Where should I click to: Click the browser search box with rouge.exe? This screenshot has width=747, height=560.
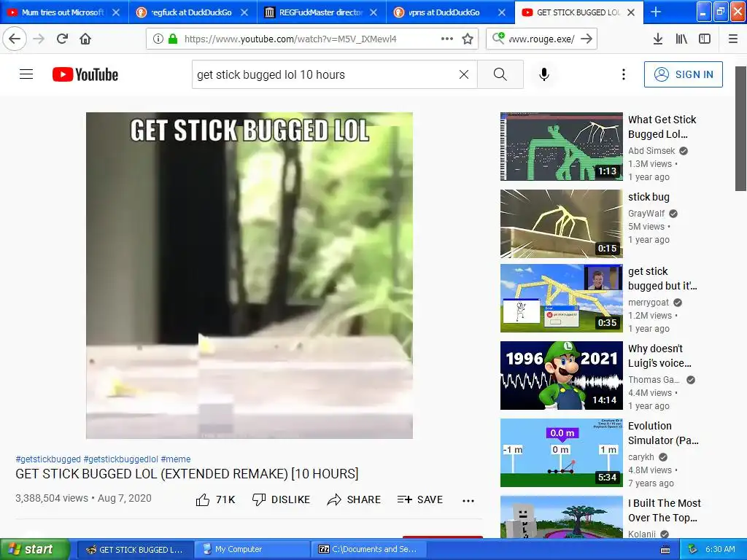542,39
